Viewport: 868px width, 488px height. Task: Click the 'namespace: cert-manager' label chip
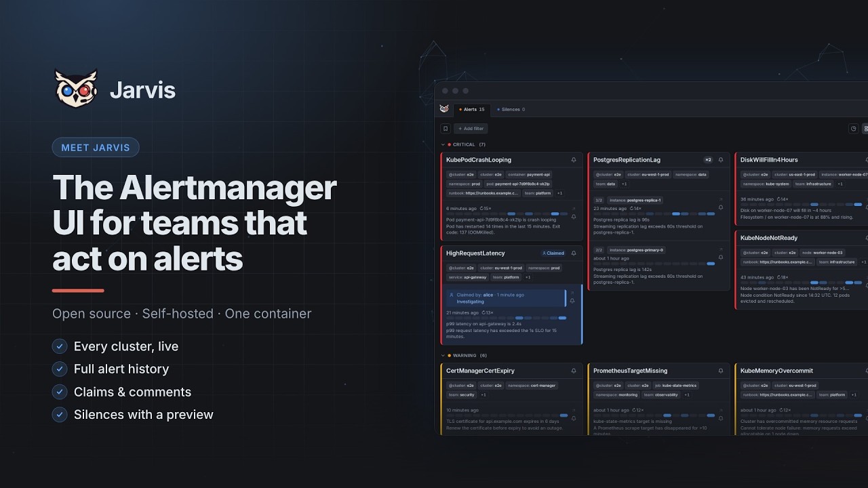coord(532,385)
